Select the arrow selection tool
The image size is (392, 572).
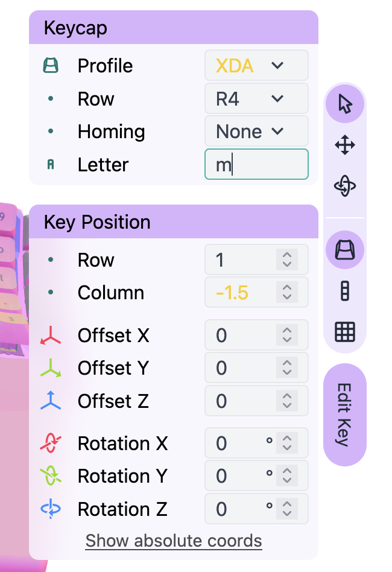[344, 104]
